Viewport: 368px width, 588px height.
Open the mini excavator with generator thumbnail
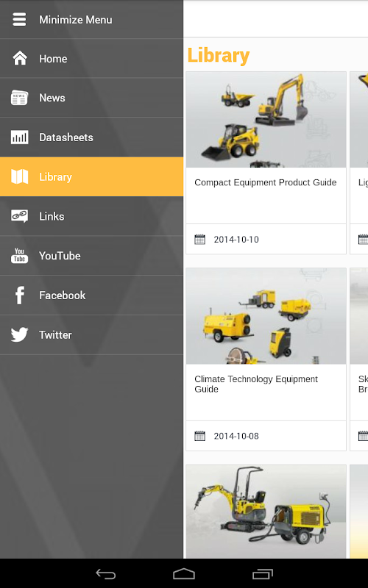(x=266, y=512)
